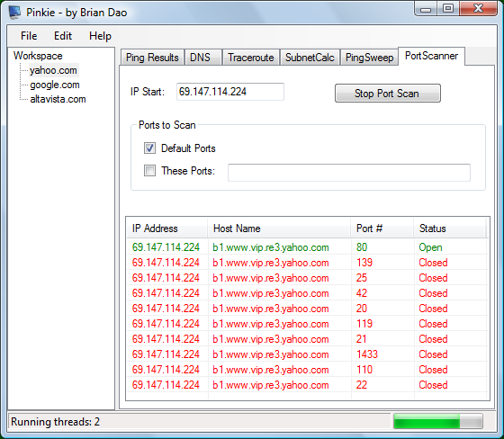Select yahoo.com in the Workspace tree

coord(53,70)
